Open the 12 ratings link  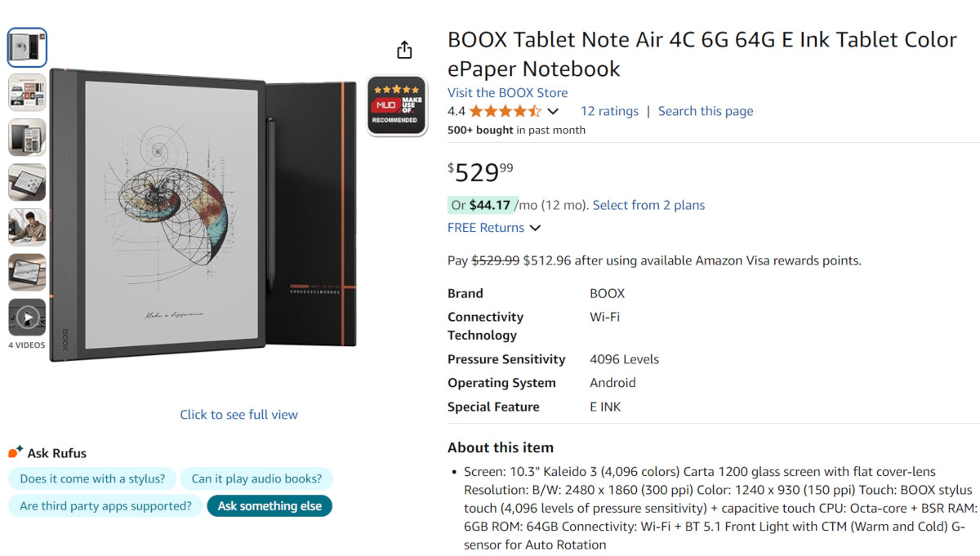coord(609,111)
